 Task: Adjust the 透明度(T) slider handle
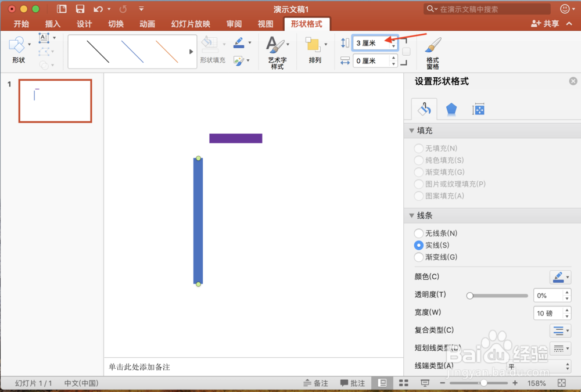click(470, 296)
